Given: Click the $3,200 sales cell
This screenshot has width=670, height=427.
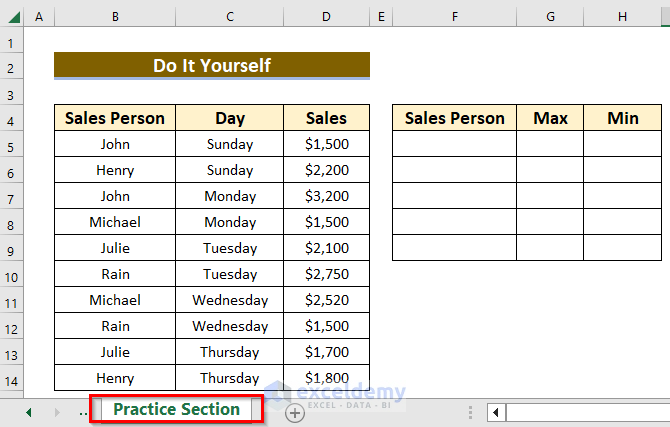Looking at the screenshot, I should click(x=326, y=196).
